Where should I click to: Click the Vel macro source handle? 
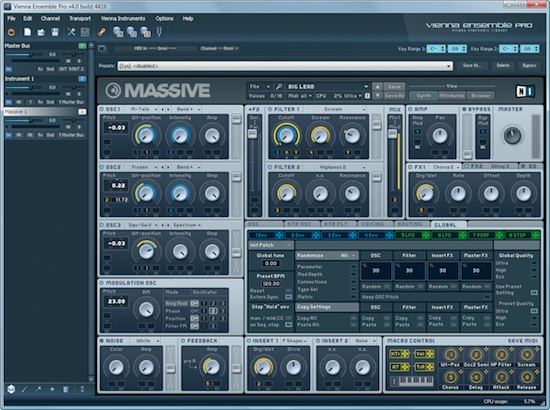(424, 354)
